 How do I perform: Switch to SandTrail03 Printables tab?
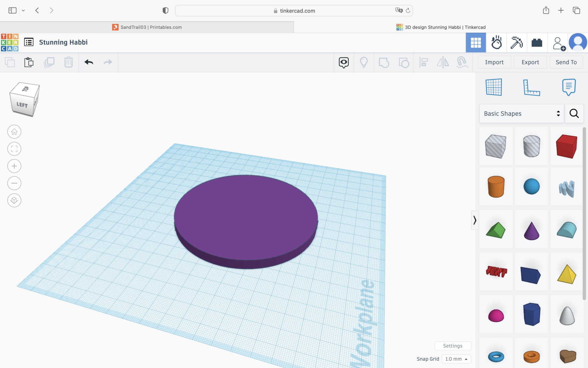[x=147, y=27]
